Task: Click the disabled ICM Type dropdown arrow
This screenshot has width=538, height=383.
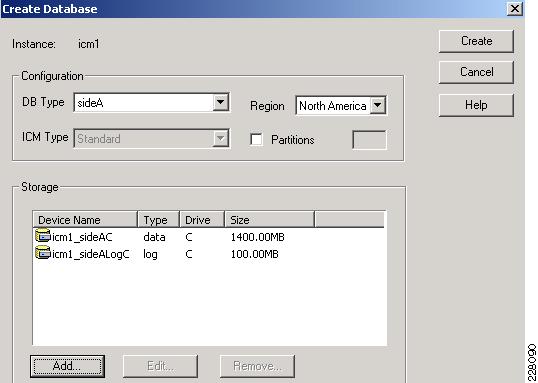Action: pos(221,138)
